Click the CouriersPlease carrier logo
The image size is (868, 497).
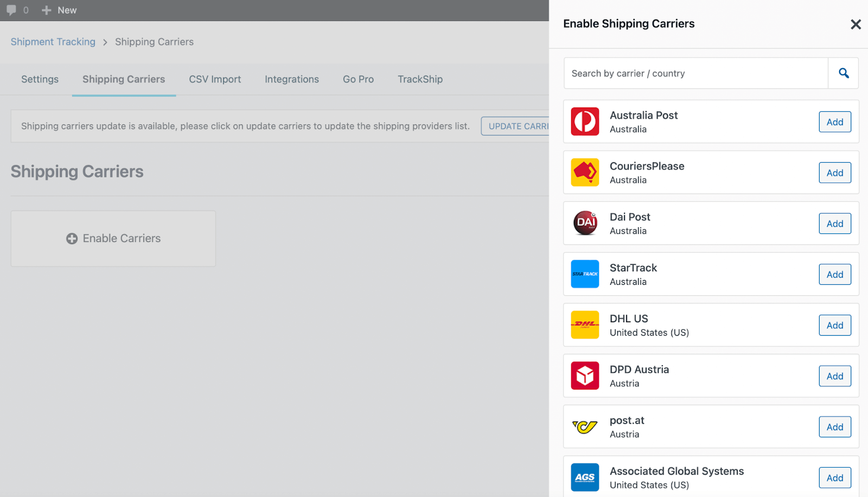click(584, 173)
